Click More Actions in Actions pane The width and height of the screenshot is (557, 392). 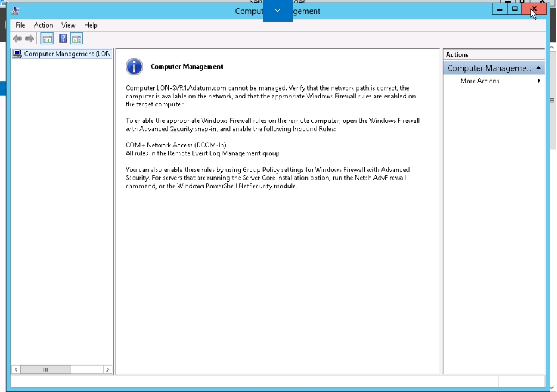coord(480,81)
